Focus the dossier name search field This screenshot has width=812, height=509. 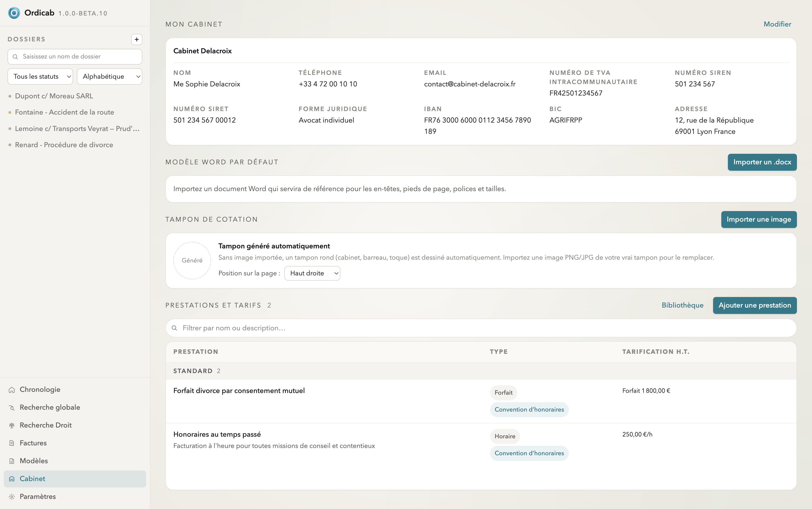[75, 57]
